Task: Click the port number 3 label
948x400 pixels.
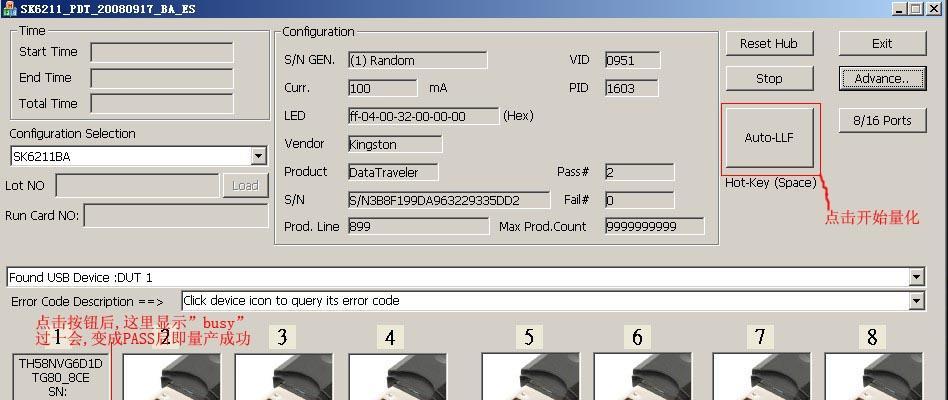Action: (x=282, y=337)
